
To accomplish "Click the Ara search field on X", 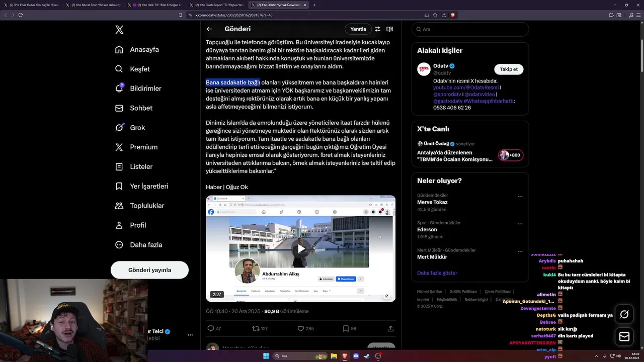I will click(470, 29).
